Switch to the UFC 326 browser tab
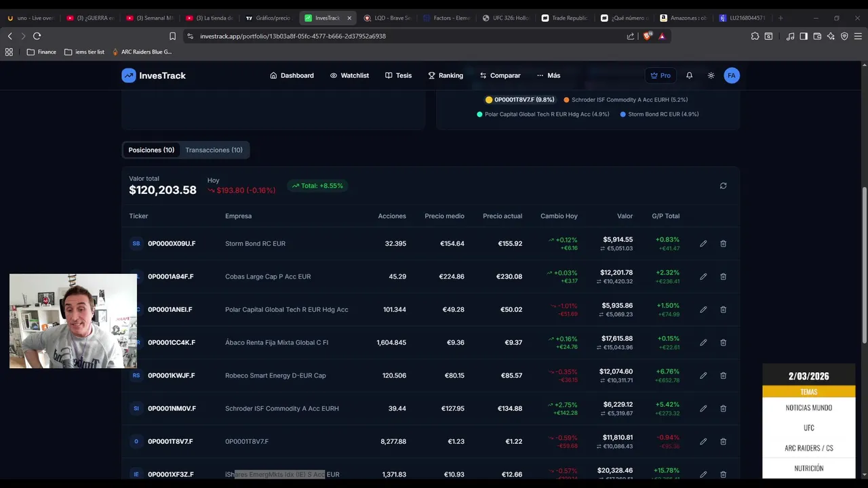Viewport: 868px width, 488px height. coord(505,18)
